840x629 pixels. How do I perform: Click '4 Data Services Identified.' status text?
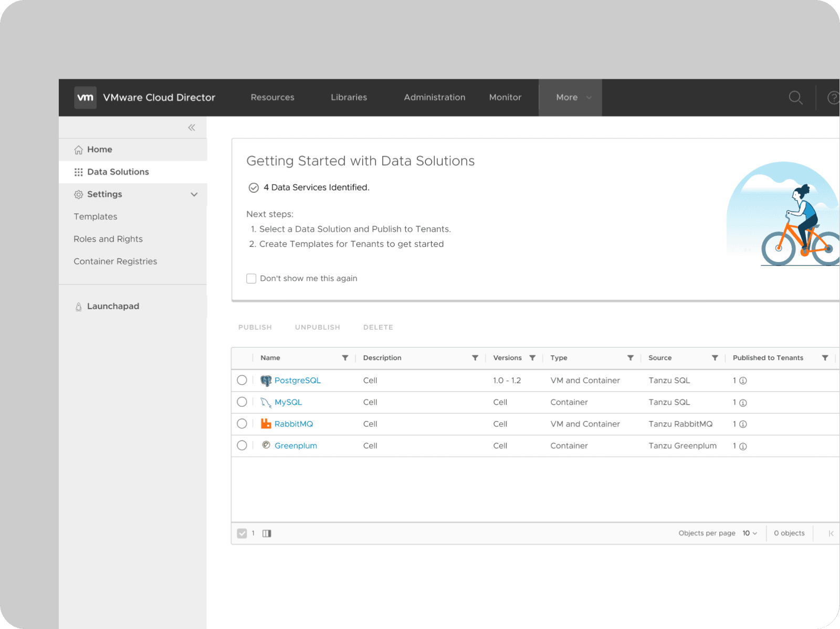pos(317,187)
